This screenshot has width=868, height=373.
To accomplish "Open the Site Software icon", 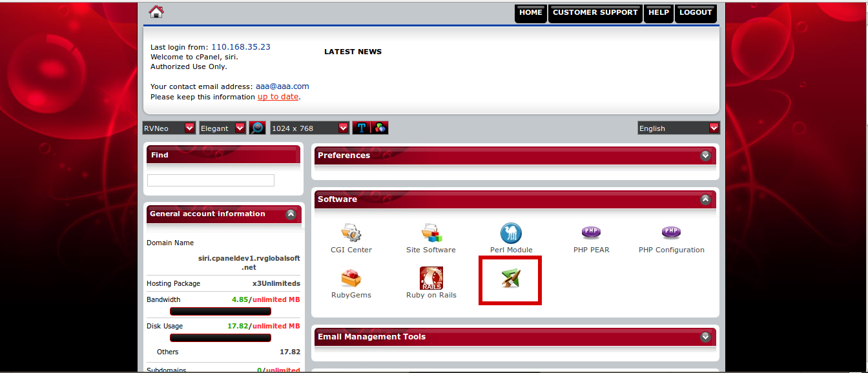I will pyautogui.click(x=431, y=233).
